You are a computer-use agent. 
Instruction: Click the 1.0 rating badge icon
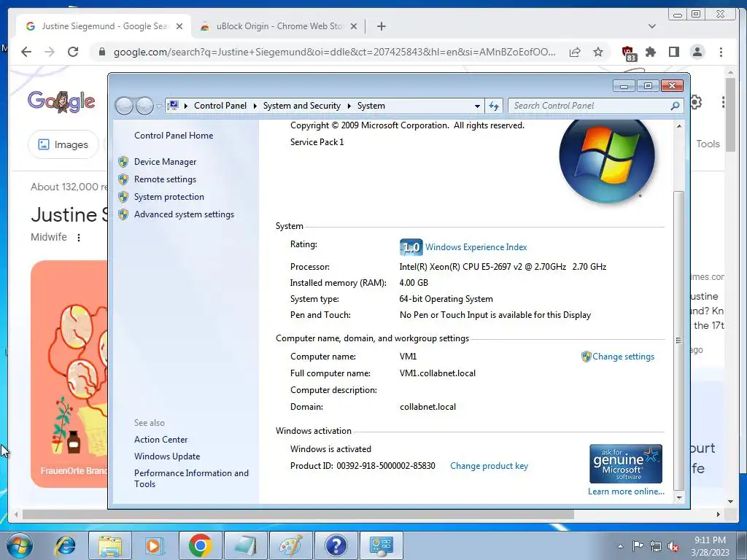411,247
